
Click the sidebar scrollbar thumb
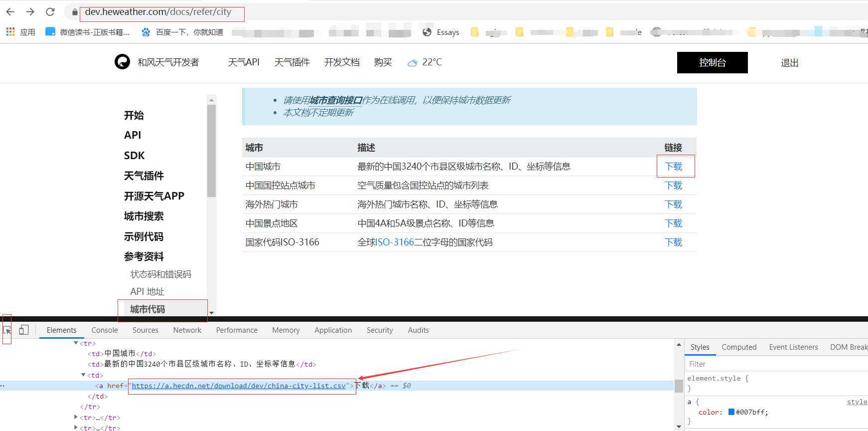coord(212,151)
